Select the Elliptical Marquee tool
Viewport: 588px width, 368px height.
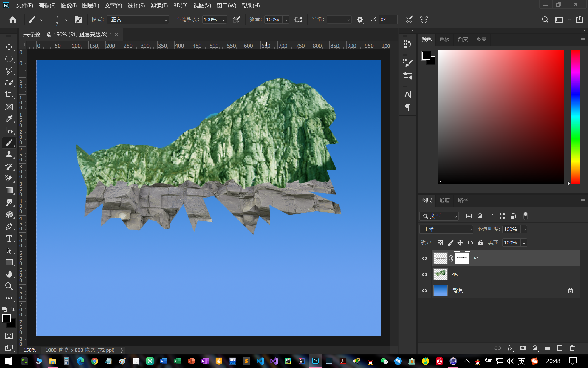pos(9,59)
